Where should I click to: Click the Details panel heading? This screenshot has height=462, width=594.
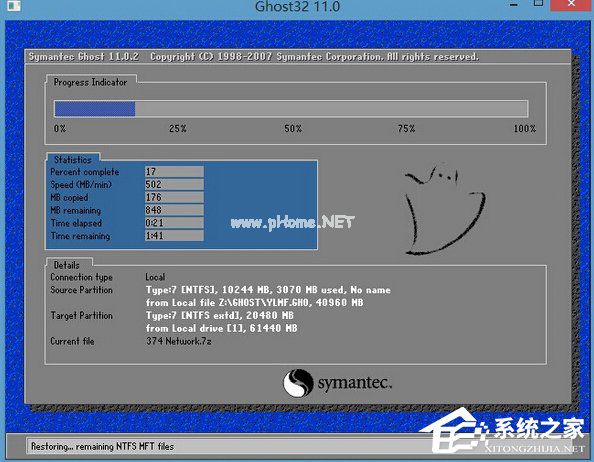67,265
